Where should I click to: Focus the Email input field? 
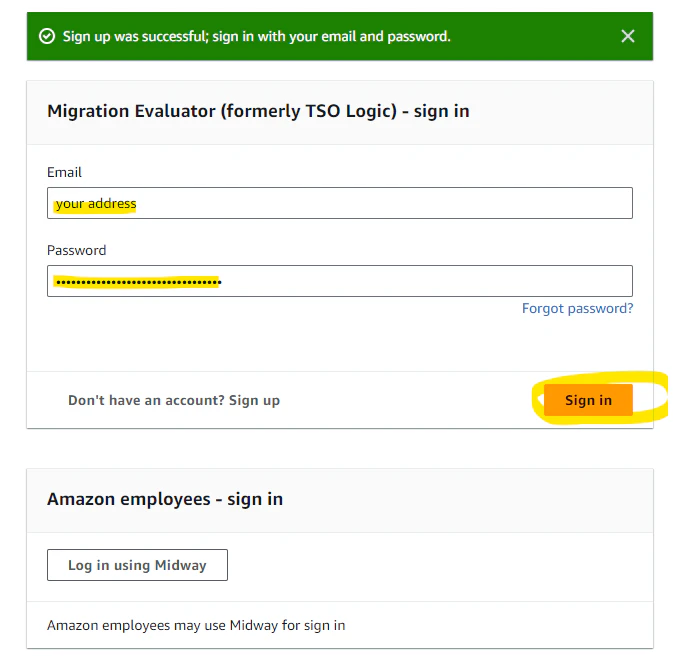(x=340, y=203)
